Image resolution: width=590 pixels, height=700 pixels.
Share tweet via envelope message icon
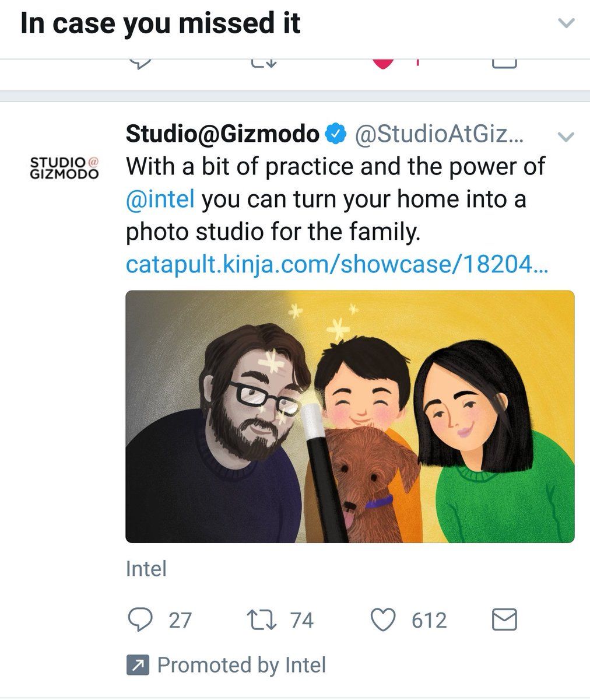click(504, 620)
